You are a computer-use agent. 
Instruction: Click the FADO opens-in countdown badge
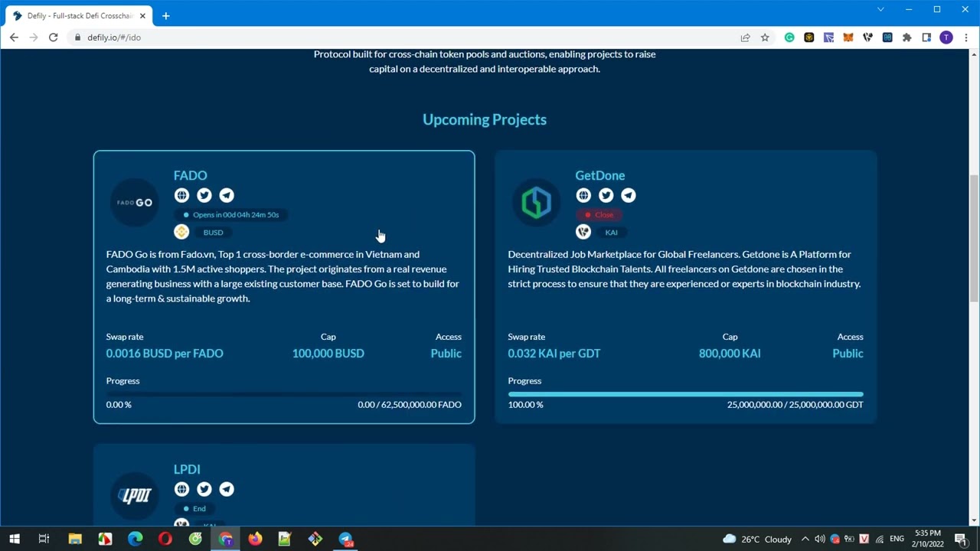coord(231,214)
